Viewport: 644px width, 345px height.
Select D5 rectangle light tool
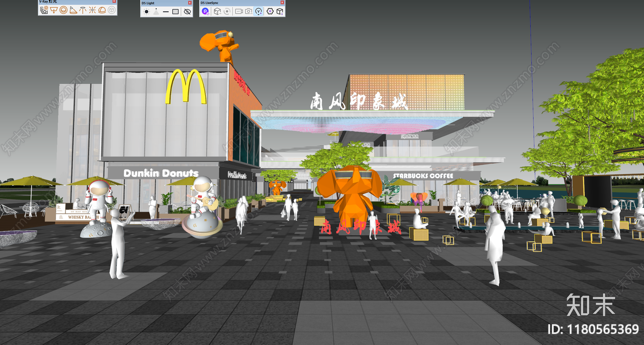click(175, 12)
